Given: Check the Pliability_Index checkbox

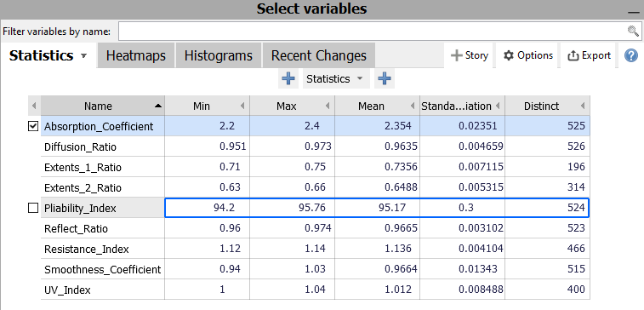Looking at the screenshot, I should pyautogui.click(x=33, y=208).
